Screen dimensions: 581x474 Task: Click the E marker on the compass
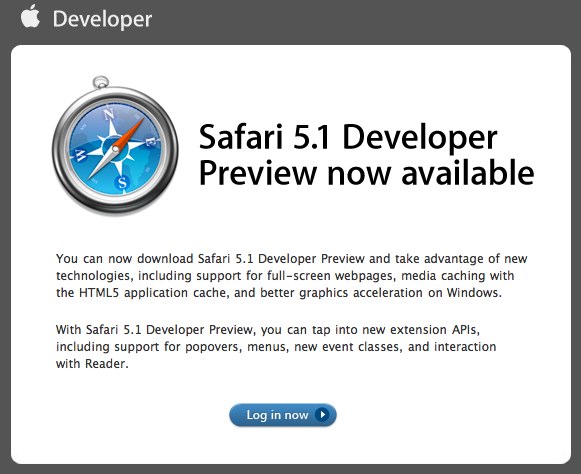click(150, 142)
